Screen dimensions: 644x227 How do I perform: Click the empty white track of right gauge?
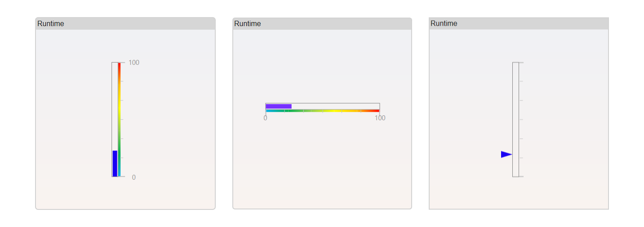tap(516, 119)
